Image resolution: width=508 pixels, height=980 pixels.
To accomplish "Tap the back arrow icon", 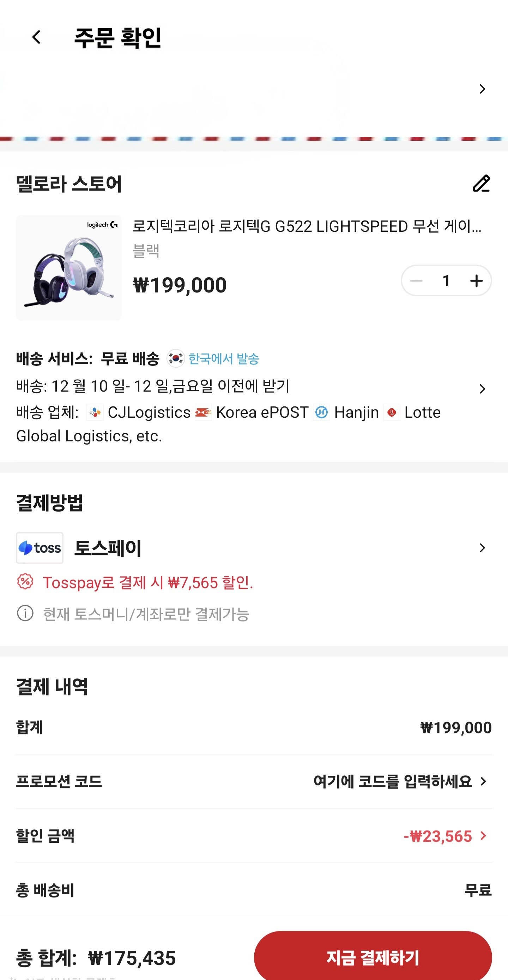I will (37, 37).
